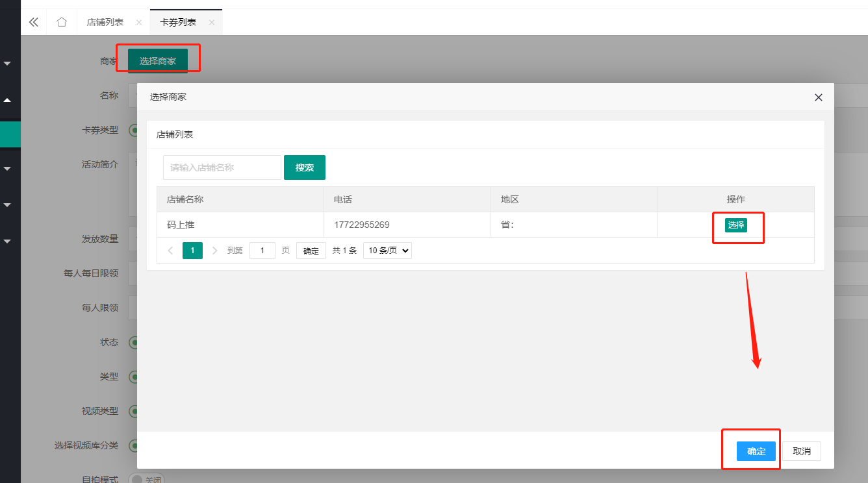
Task: Select the radio button beside 视频类型
Action: click(x=133, y=411)
